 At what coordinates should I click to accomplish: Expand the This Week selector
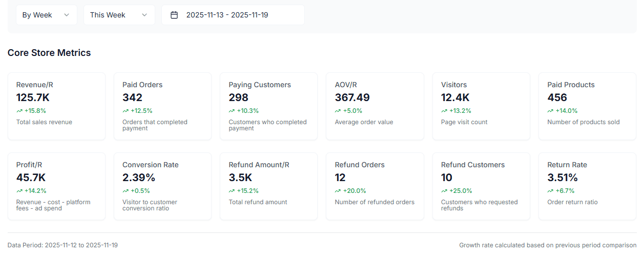point(119,15)
